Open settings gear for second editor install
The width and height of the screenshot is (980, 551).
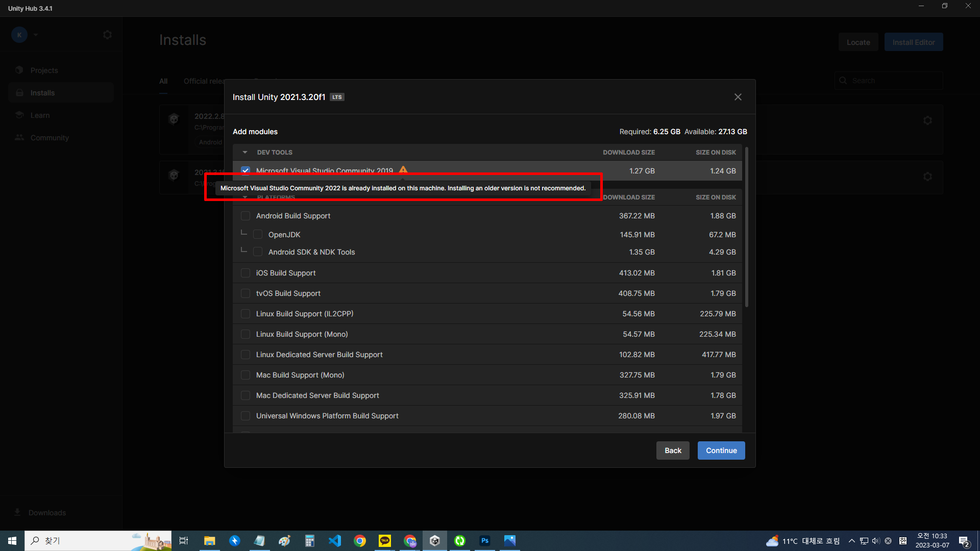coord(927,177)
